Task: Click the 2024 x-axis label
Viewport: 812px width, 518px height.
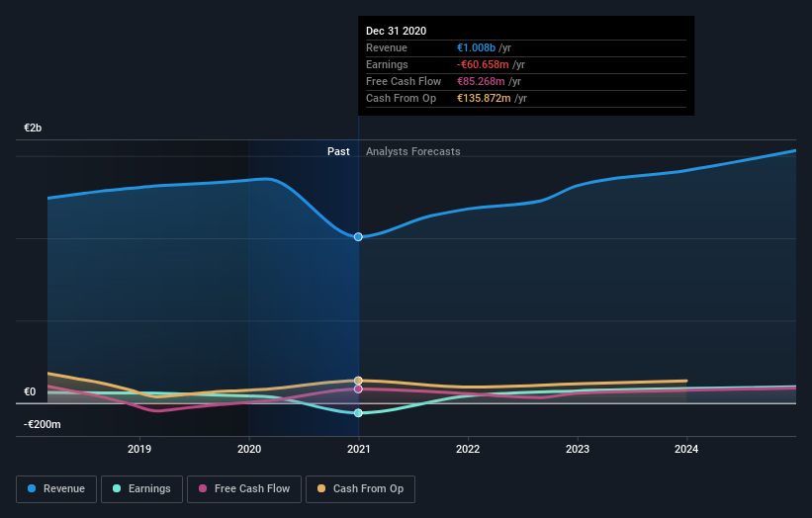Action: point(686,449)
